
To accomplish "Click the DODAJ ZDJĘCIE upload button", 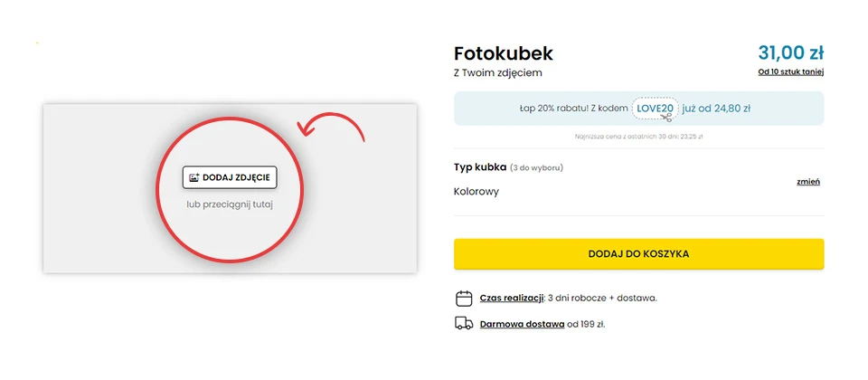I will point(230,177).
